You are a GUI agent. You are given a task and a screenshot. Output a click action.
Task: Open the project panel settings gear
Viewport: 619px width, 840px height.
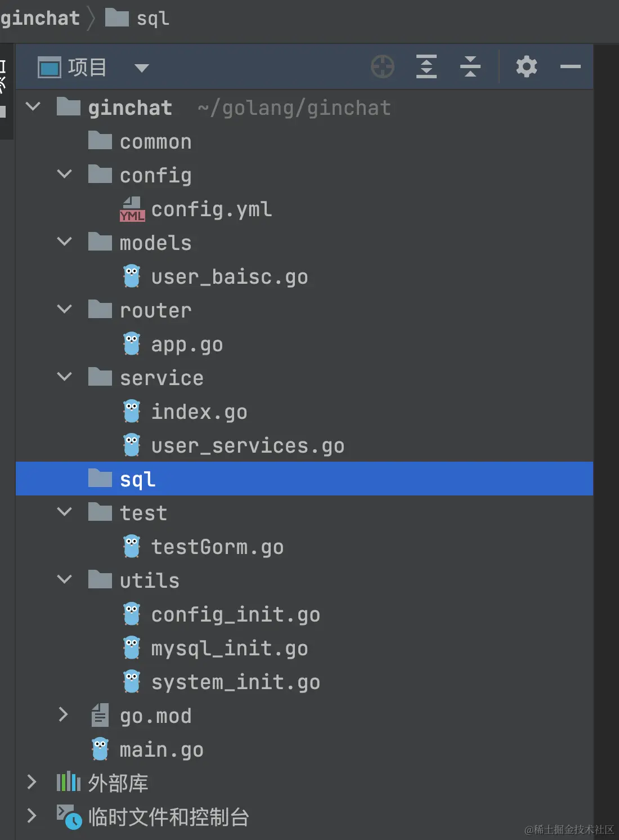pyautogui.click(x=526, y=67)
